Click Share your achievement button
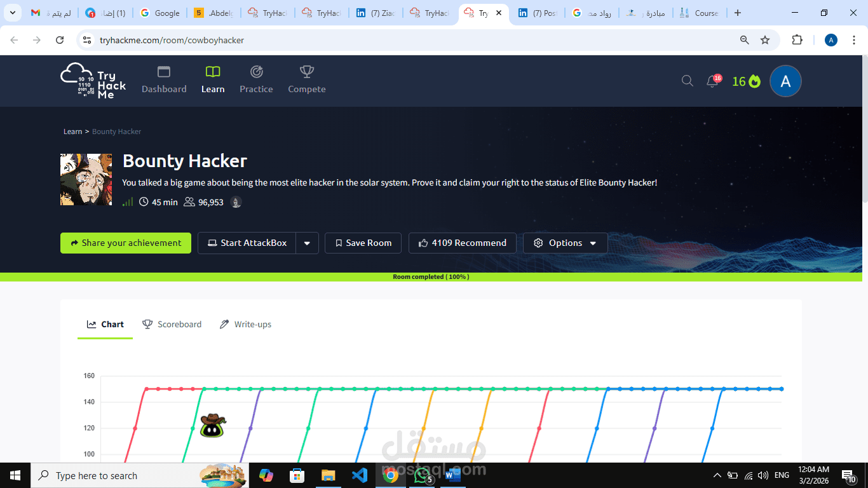 tap(126, 243)
